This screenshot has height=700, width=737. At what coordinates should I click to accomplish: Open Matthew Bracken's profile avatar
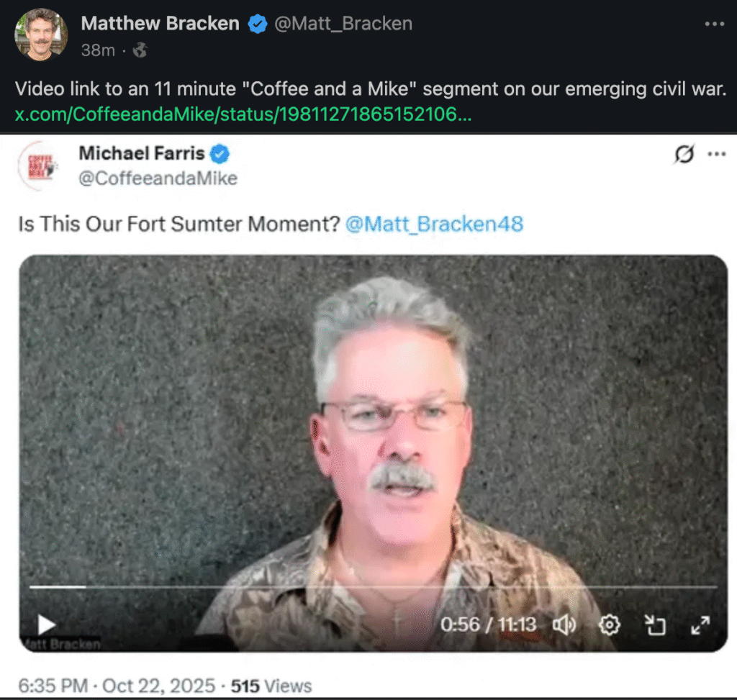pos(41,35)
